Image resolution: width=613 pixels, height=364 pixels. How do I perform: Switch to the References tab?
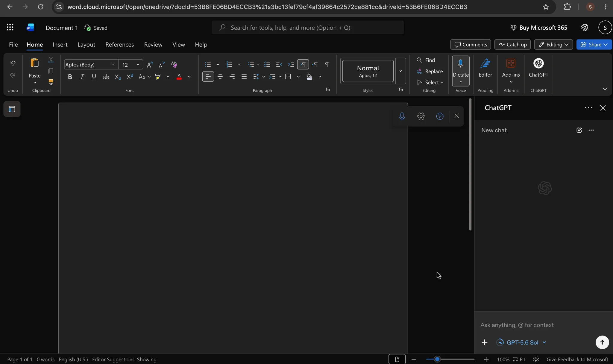pos(119,45)
